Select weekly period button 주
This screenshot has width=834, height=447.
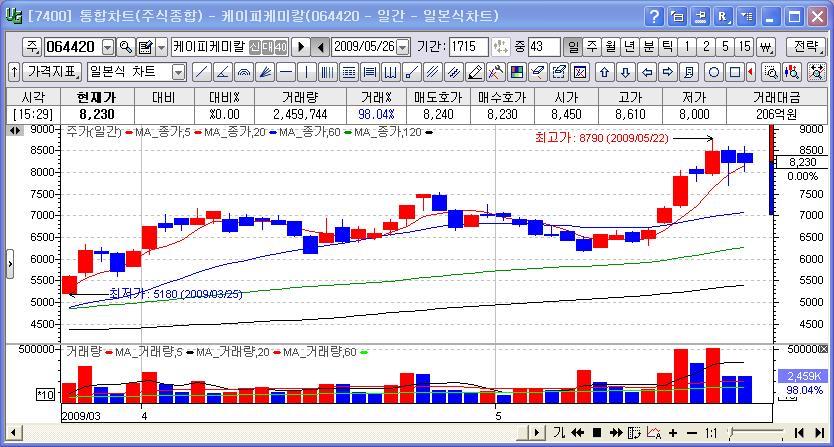tap(591, 47)
